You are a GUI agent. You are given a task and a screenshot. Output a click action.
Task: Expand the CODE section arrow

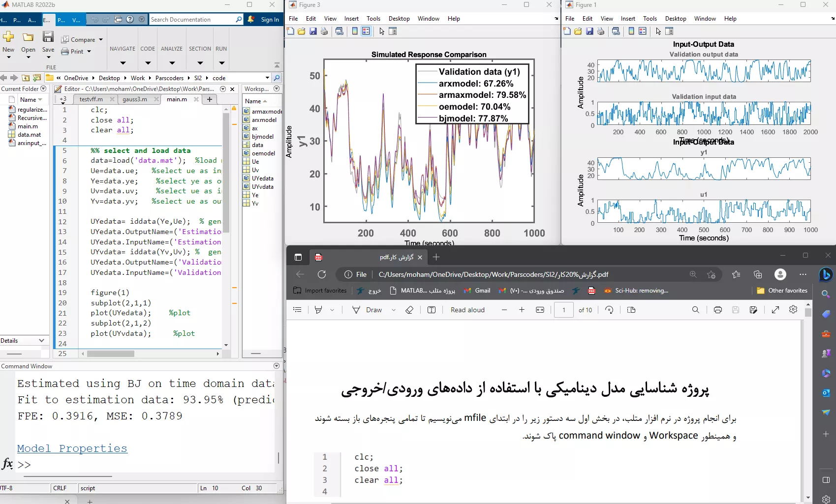point(148,63)
